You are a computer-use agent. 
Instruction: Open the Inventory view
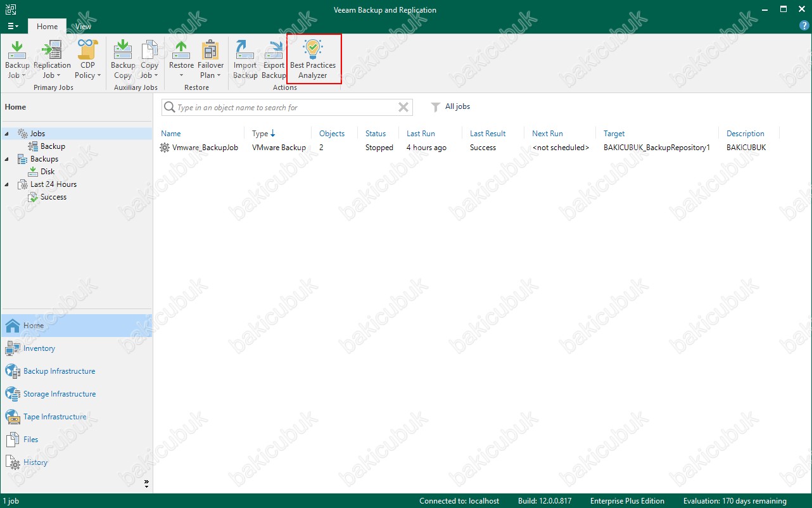(x=39, y=348)
